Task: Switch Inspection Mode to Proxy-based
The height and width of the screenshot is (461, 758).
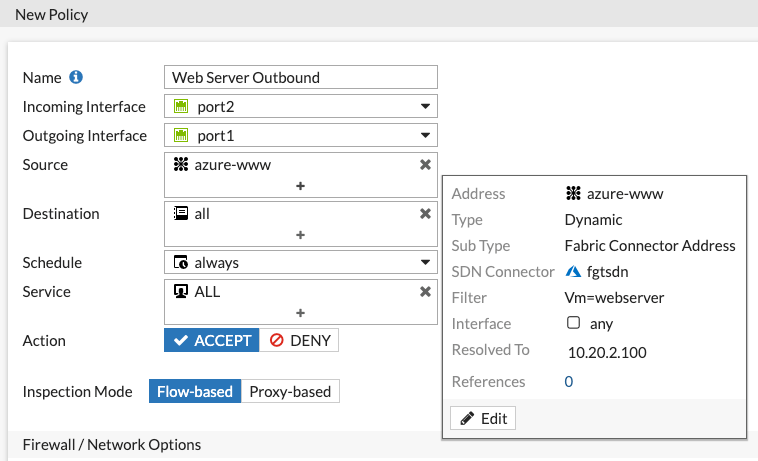Action: pyautogui.click(x=290, y=392)
